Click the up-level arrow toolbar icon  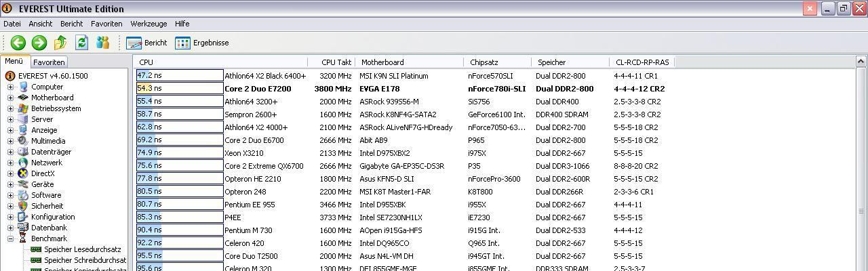60,43
